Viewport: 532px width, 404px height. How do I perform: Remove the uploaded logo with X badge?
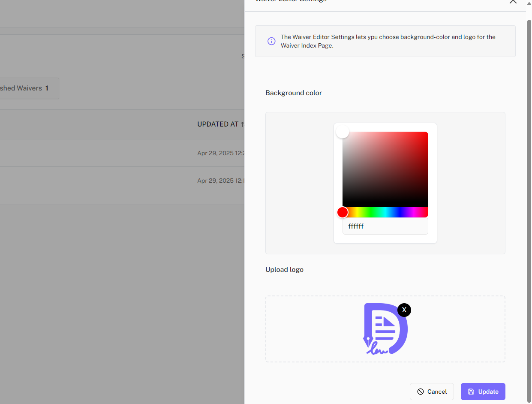pyautogui.click(x=404, y=310)
